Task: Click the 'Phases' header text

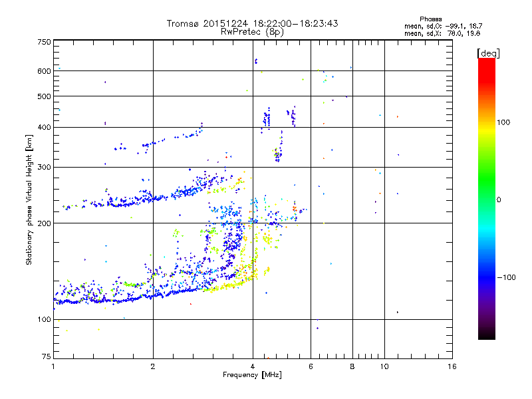Action: click(430, 19)
